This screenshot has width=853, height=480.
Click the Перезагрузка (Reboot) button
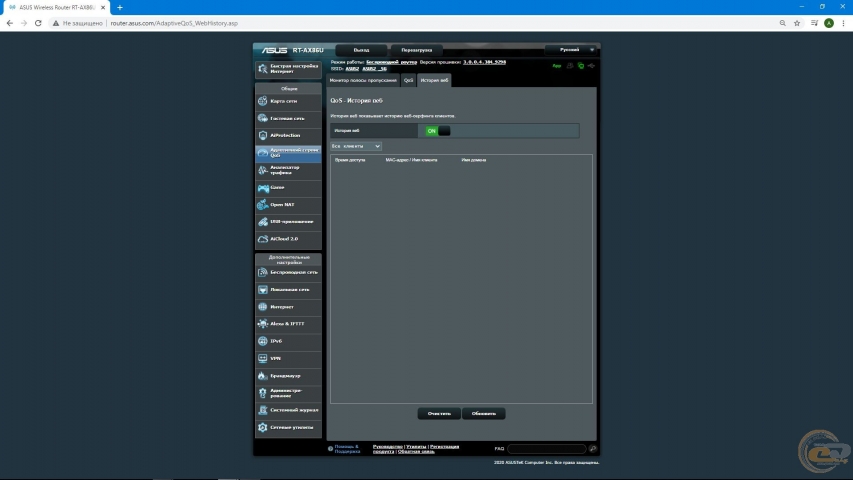[x=417, y=50]
